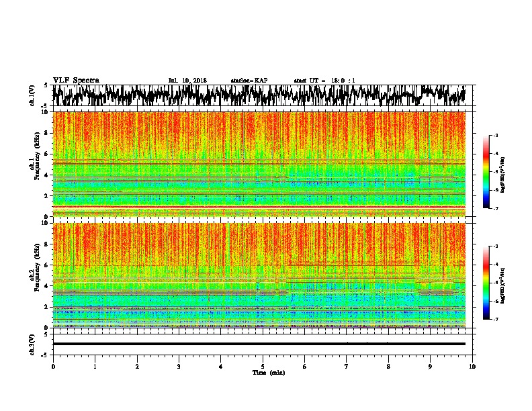This screenshot has height=411, width=532.
Task: Click the "ch.3(V)" axis label
Action: (x=32, y=345)
